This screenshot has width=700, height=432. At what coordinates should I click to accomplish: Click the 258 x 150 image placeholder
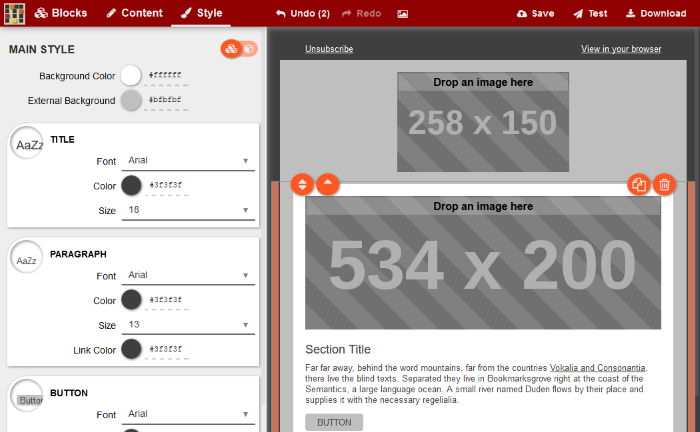[x=483, y=122]
